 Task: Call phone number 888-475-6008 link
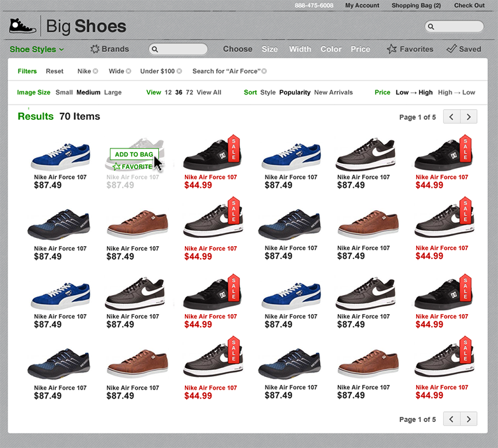(314, 5)
